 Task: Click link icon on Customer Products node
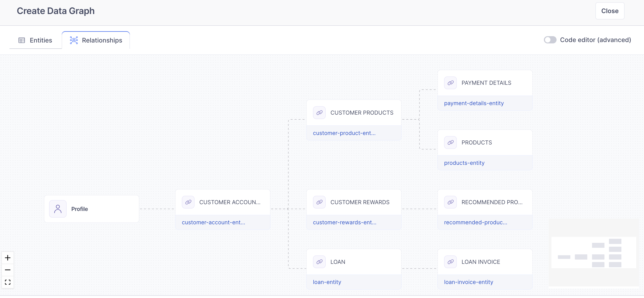[319, 113]
